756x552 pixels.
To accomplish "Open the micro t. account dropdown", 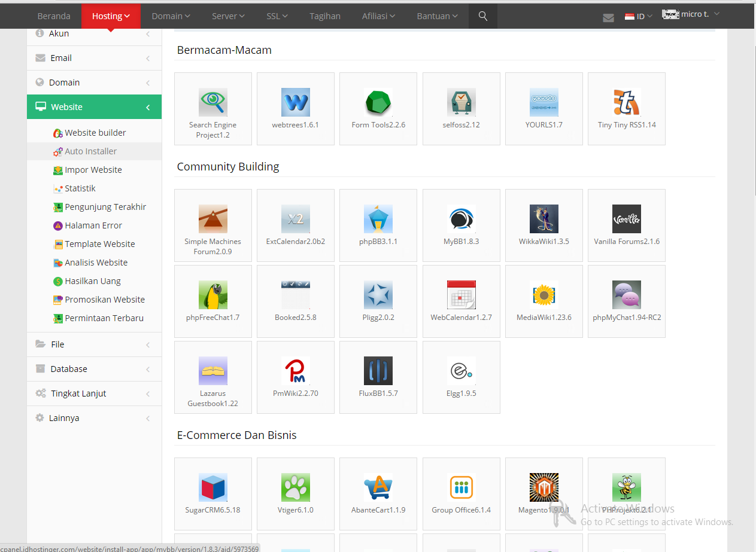I will click(691, 14).
